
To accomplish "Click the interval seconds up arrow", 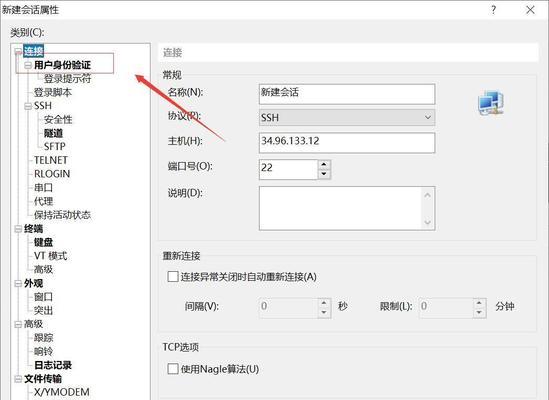I will (x=324, y=303).
